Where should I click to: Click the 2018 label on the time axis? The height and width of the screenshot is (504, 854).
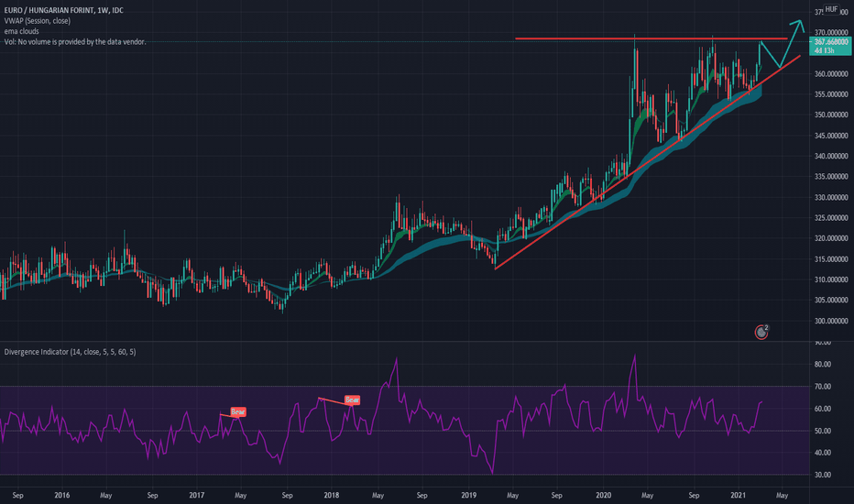[331, 495]
